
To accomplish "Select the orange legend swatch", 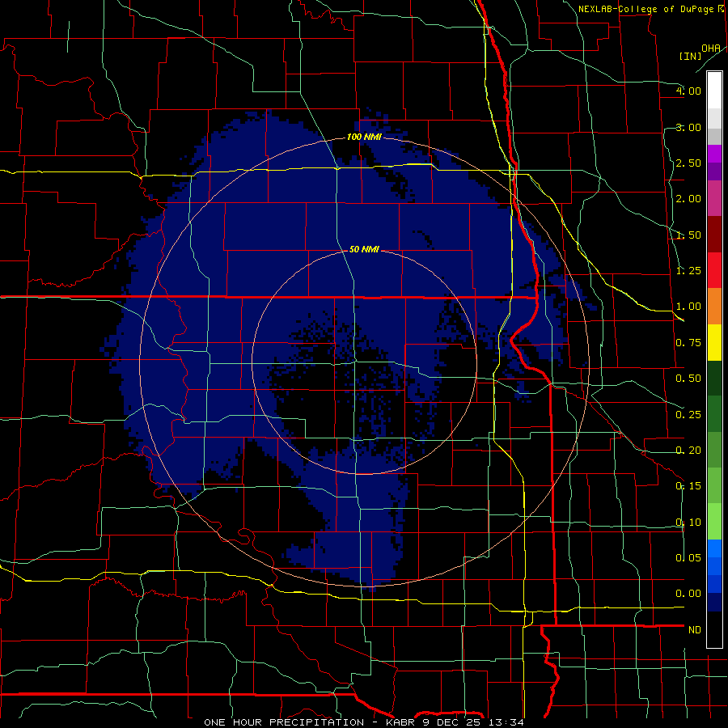I will tap(714, 307).
